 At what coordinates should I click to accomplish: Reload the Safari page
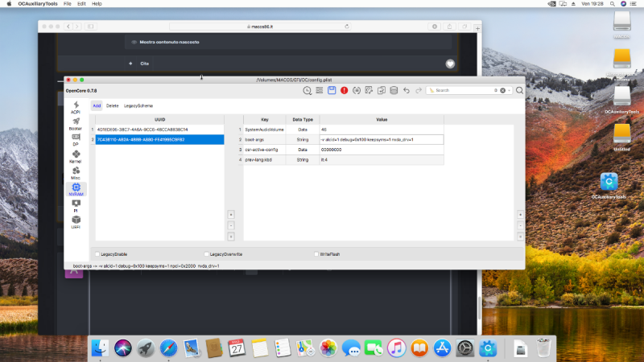point(347,27)
